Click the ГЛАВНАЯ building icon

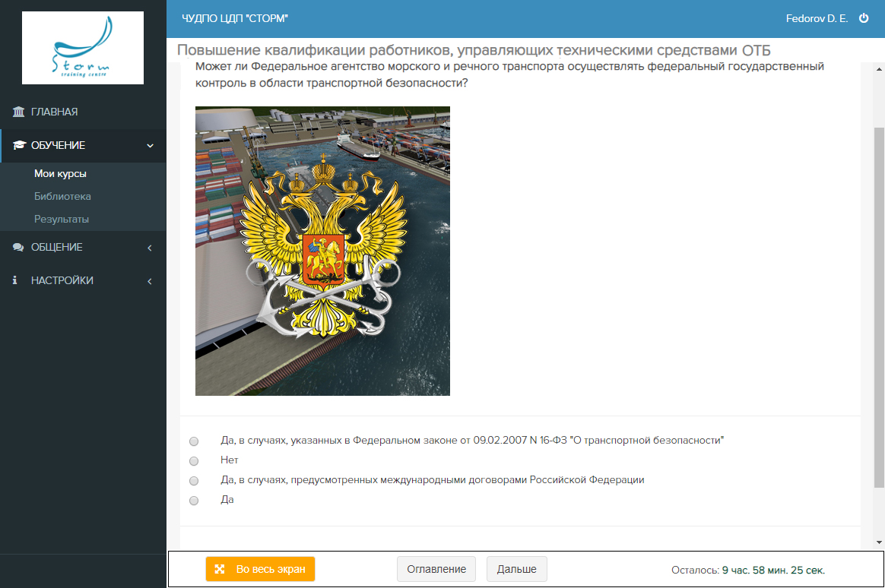[18, 112]
